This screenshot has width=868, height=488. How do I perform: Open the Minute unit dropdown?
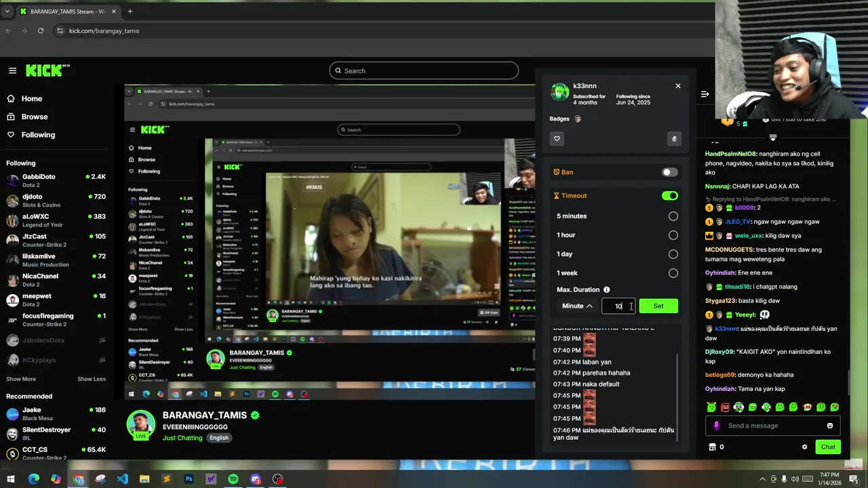pos(577,306)
